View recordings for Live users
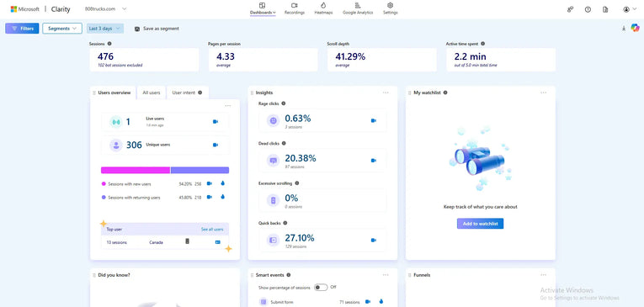The image size is (644, 307). tap(216, 121)
